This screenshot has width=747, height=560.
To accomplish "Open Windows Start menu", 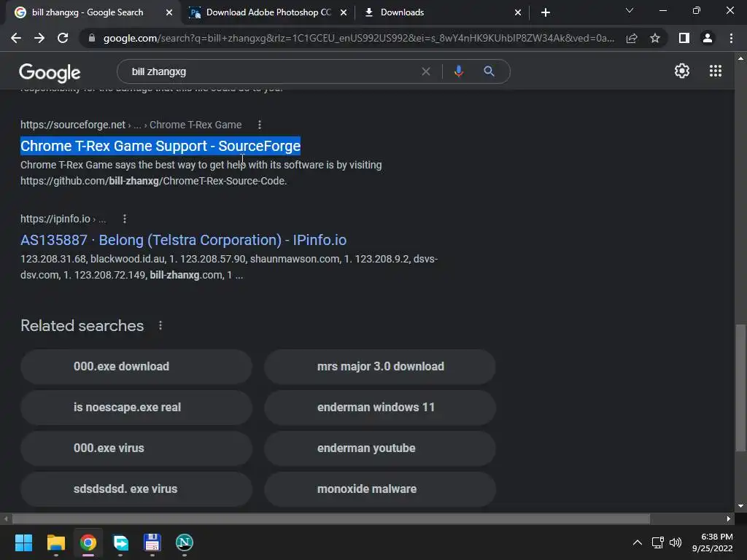I will coord(23,542).
